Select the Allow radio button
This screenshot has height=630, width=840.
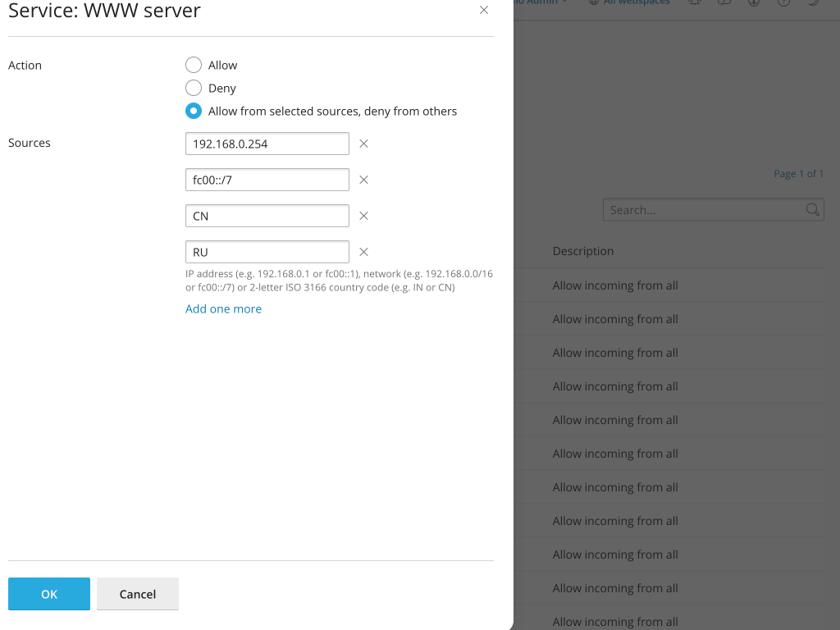pos(194,65)
